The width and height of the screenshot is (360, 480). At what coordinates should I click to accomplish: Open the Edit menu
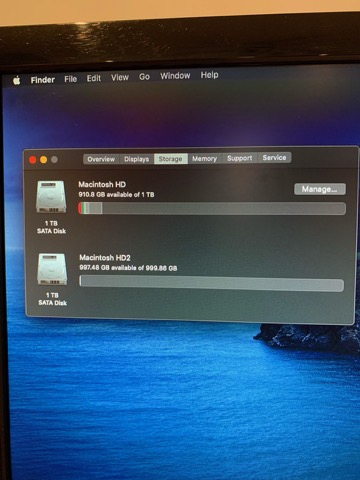[x=94, y=78]
